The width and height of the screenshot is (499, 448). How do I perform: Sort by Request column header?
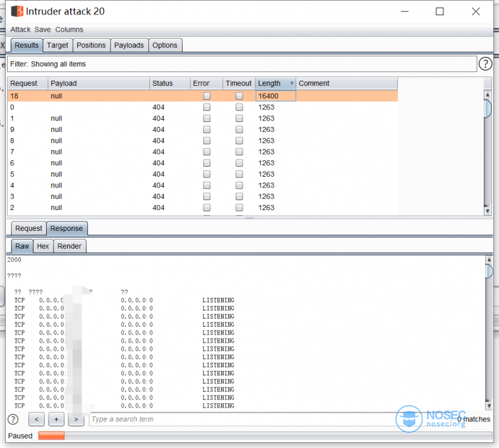(x=28, y=83)
